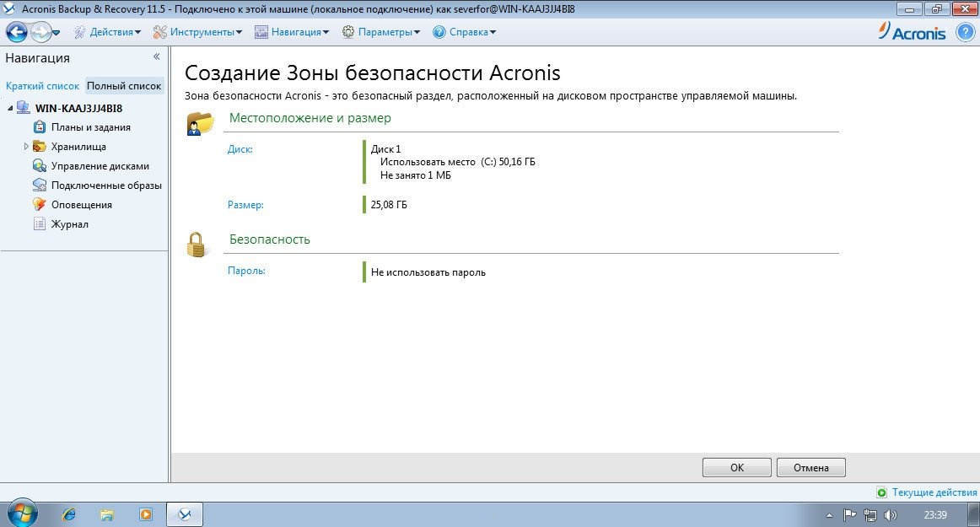Open Хранилища in navigation tree

78,146
